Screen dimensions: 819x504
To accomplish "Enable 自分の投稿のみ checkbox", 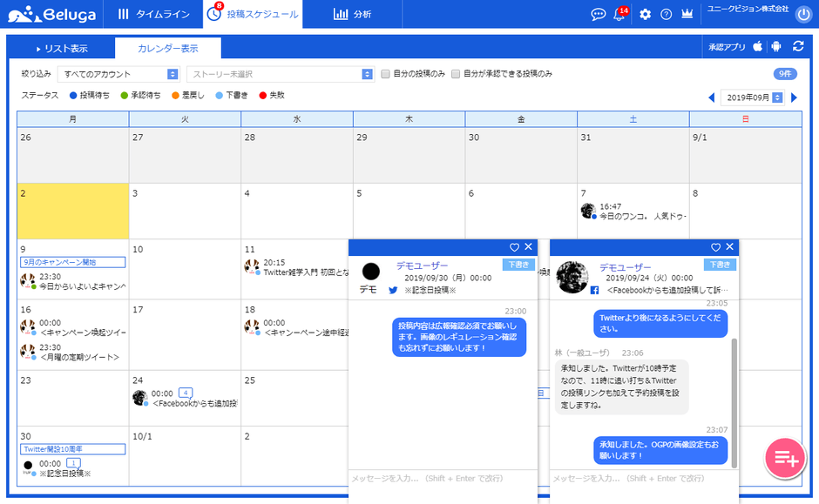I will [x=385, y=74].
